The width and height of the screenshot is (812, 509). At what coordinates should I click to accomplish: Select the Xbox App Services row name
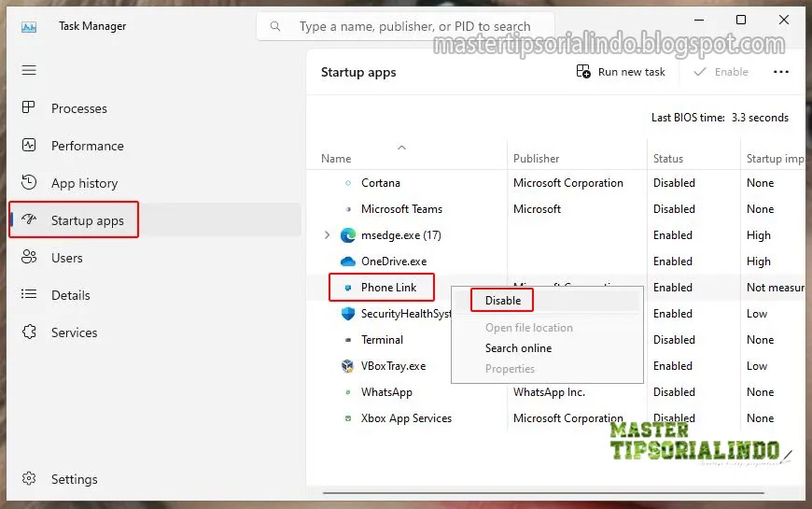(407, 418)
